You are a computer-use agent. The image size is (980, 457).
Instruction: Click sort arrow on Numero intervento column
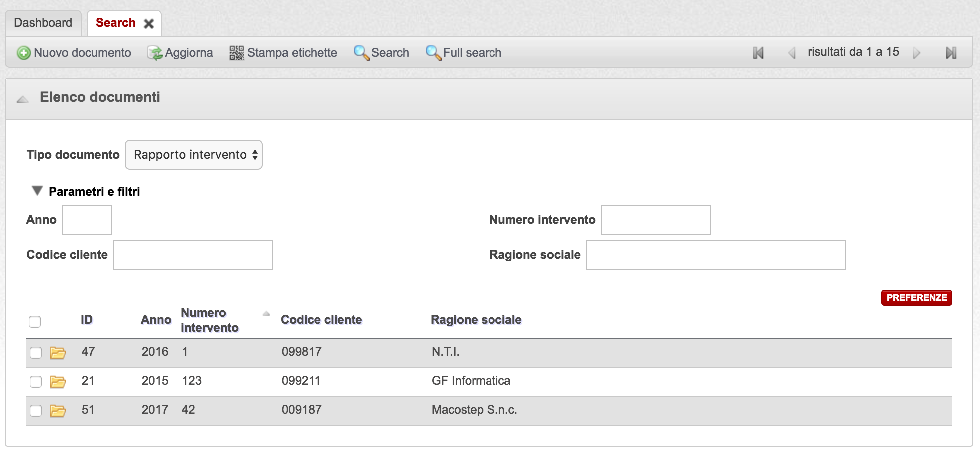click(266, 314)
